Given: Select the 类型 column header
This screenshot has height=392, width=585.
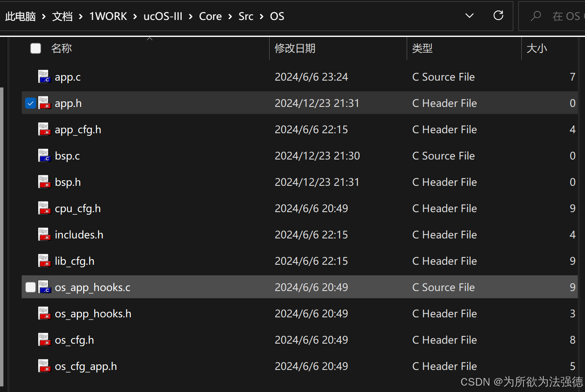Looking at the screenshot, I should (422, 48).
